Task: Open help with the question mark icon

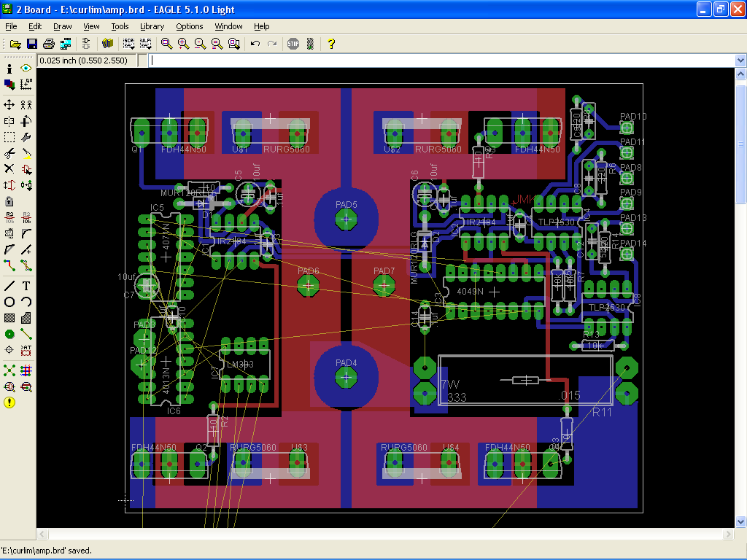Action: coord(331,44)
